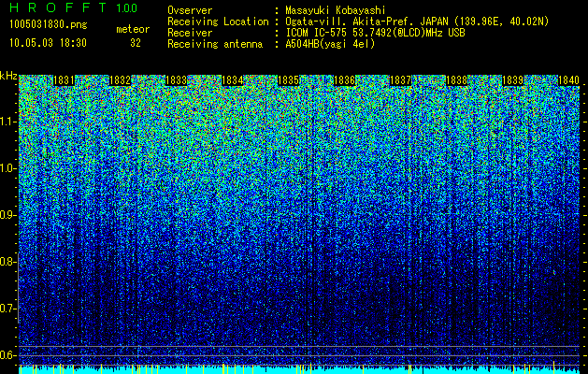Click the 1840 time marker
Screen dimensions: 588x374
coord(569,80)
